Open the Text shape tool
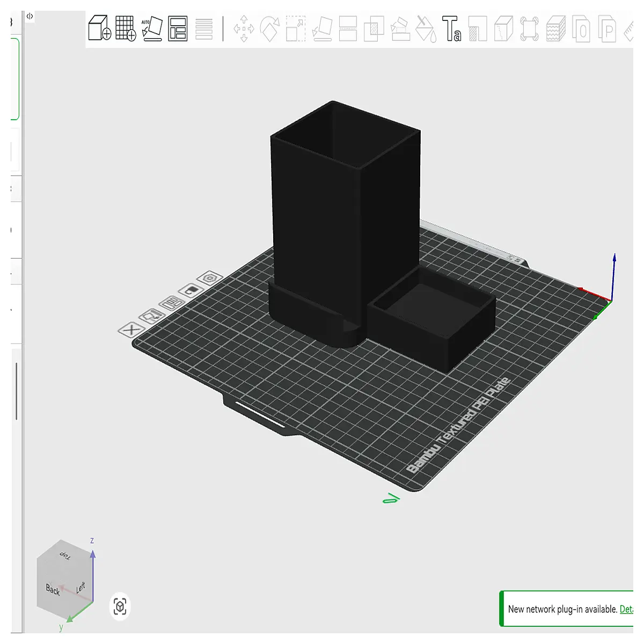Viewport: 644px width, 644px height. (x=451, y=29)
